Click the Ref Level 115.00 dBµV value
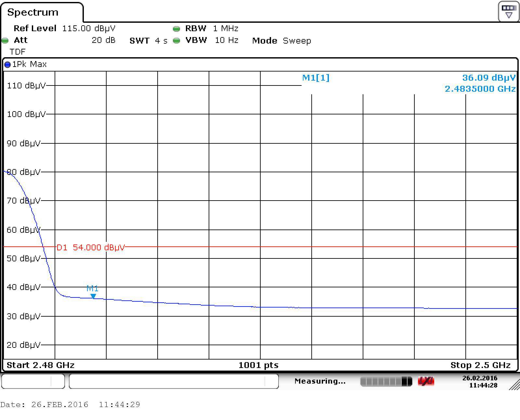Viewport: 520px width, 420px height. (x=89, y=28)
